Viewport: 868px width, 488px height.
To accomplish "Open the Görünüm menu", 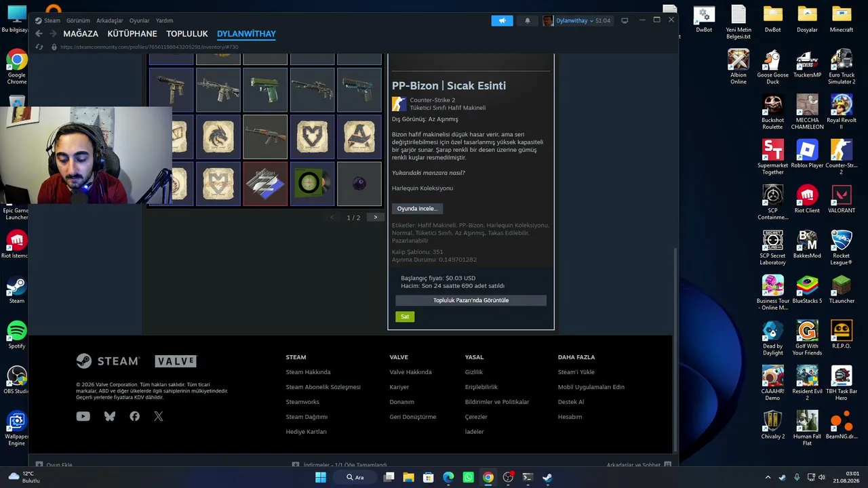I will pos(78,20).
